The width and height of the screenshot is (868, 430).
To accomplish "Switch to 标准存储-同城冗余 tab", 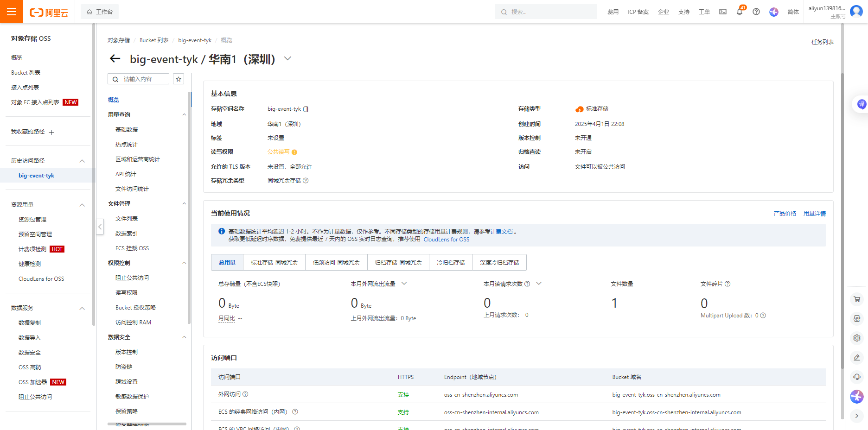I will pyautogui.click(x=274, y=262).
